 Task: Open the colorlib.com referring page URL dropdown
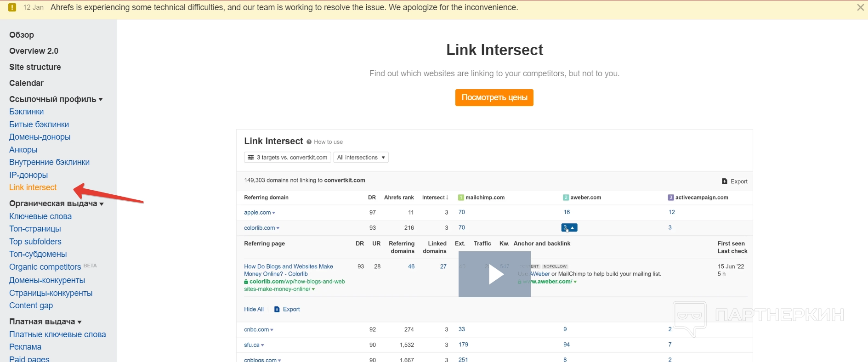pos(313,289)
